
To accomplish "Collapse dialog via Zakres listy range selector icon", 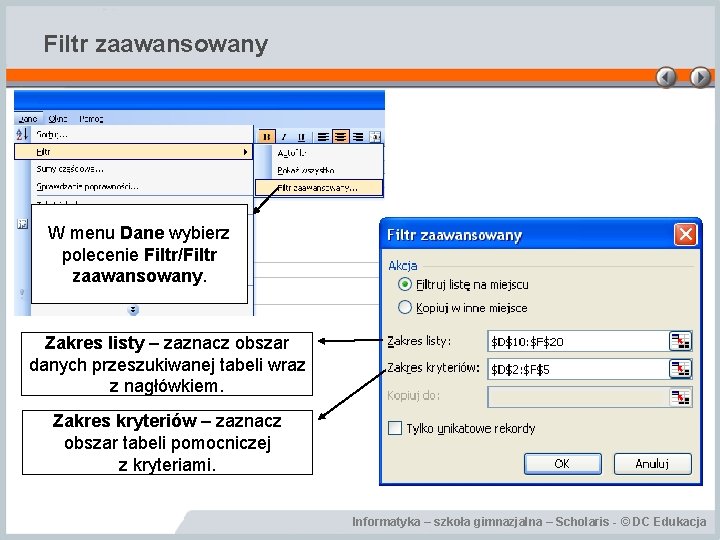I will pos(680,341).
